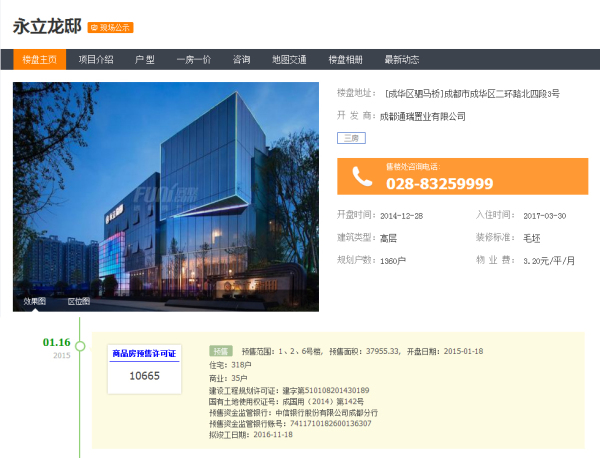Viewport: 600px width, 458px height.
Task: Click the 永立龙邸 project title
Action: (46, 27)
